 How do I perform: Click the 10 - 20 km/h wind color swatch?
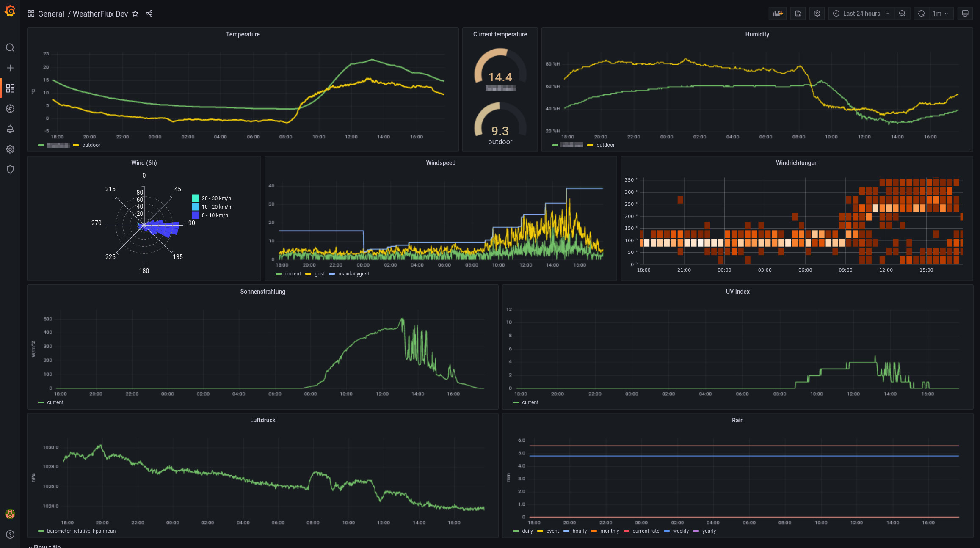(195, 207)
